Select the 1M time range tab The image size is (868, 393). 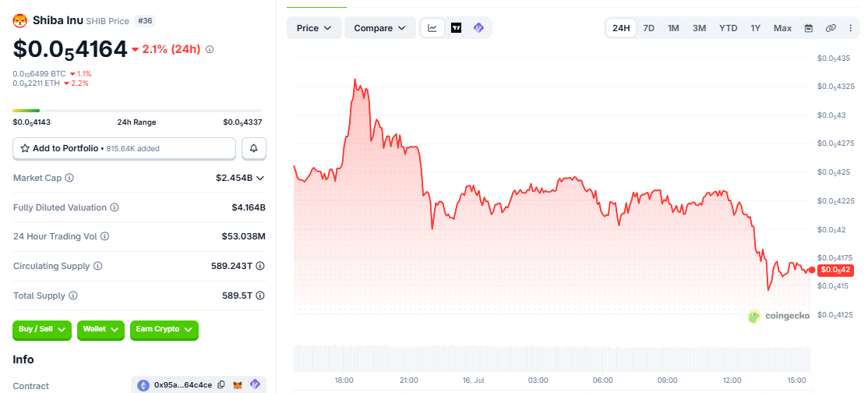coord(673,28)
